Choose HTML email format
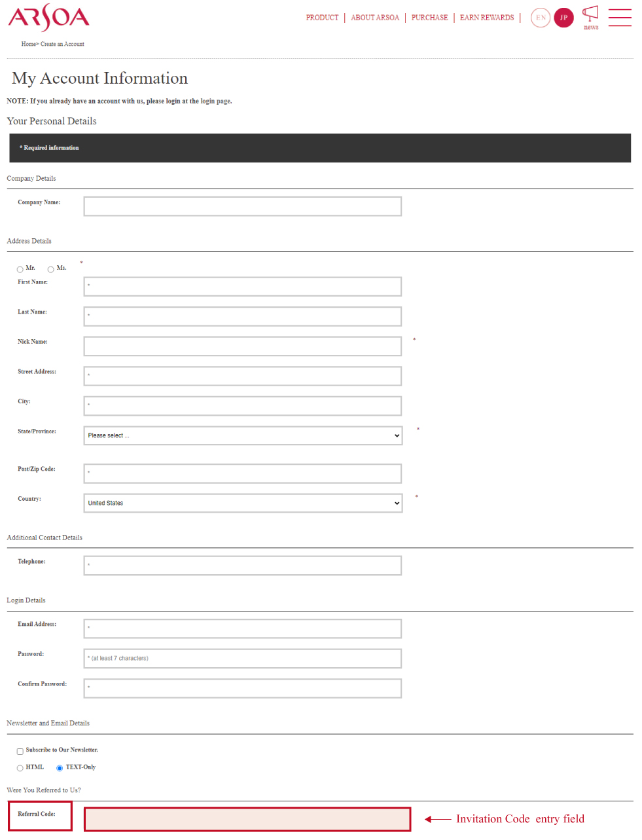 pyautogui.click(x=20, y=769)
